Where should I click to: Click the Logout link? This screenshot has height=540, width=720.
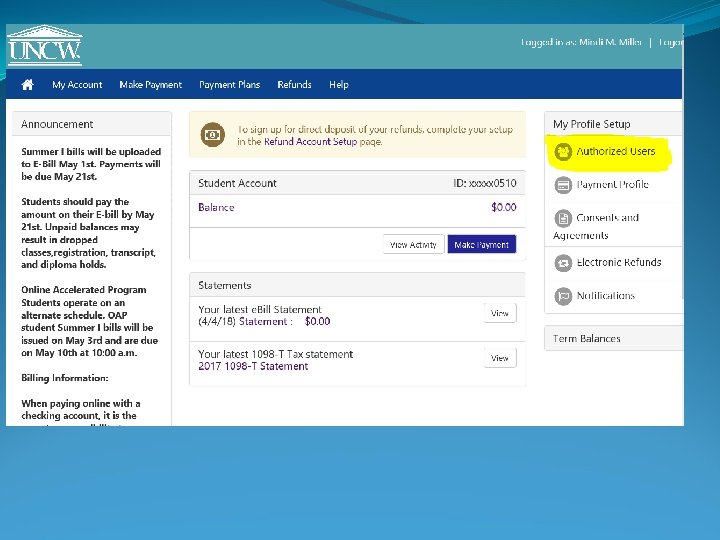pyautogui.click(x=671, y=42)
